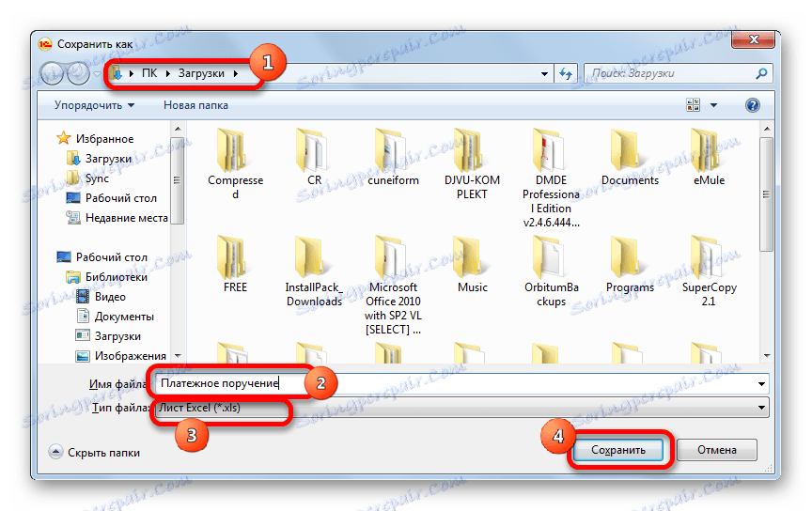Open the help question mark icon
The height and width of the screenshot is (511, 812).
752,105
